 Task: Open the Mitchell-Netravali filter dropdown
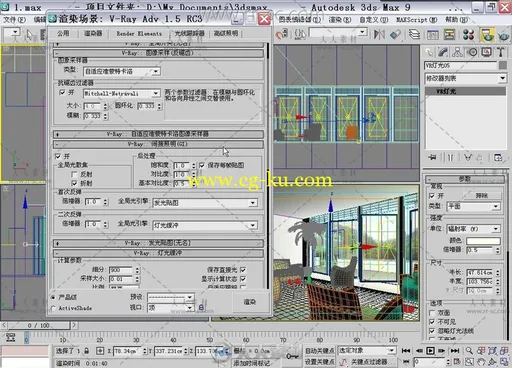click(122, 93)
